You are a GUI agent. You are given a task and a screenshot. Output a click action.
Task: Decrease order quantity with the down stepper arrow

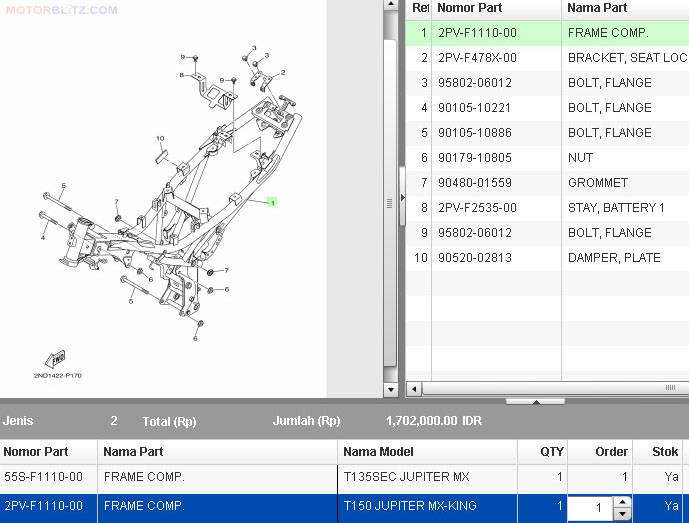point(621,514)
